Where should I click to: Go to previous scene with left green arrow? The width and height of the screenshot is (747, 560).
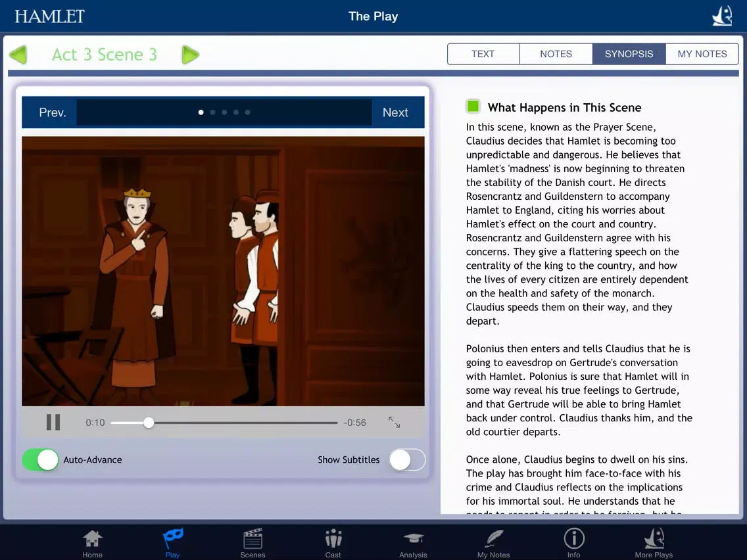tap(18, 55)
